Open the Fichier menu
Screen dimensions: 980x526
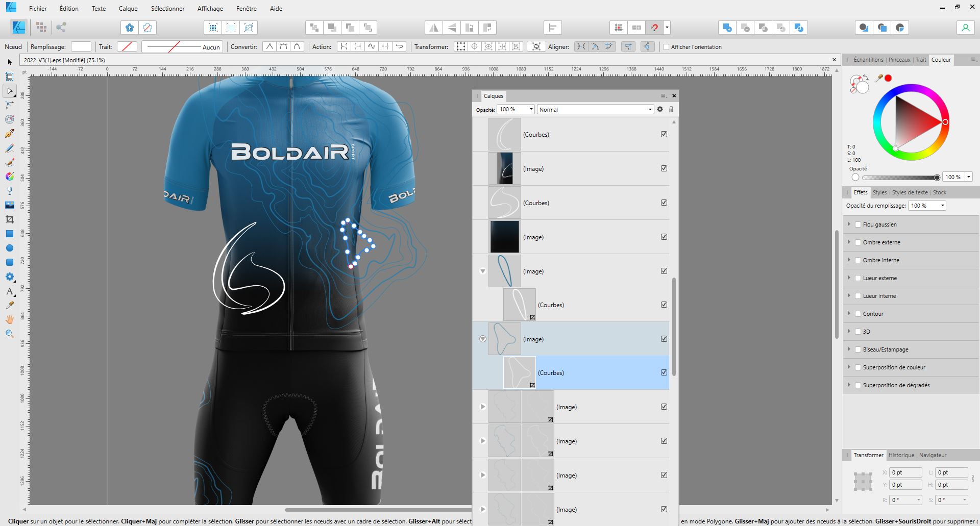click(38, 9)
